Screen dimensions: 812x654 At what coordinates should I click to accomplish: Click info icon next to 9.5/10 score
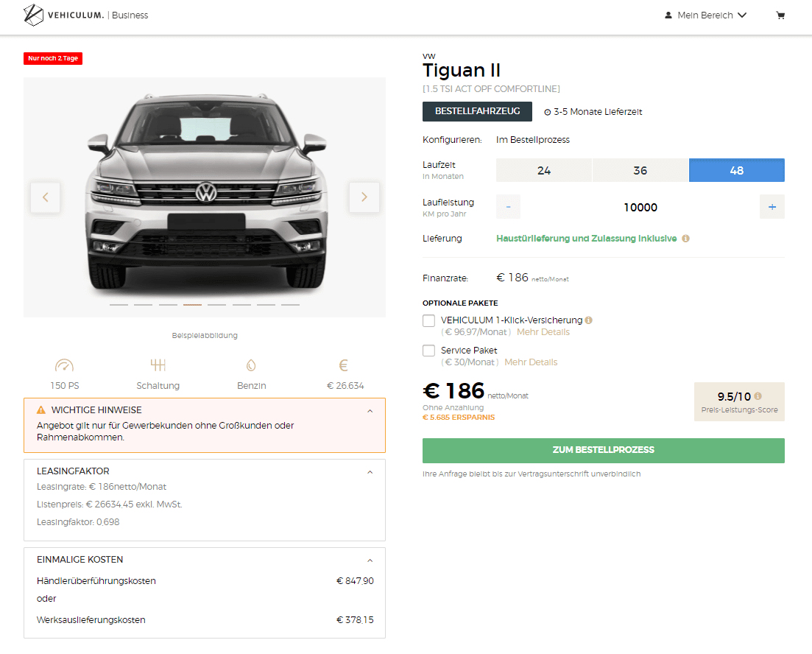pyautogui.click(x=758, y=396)
